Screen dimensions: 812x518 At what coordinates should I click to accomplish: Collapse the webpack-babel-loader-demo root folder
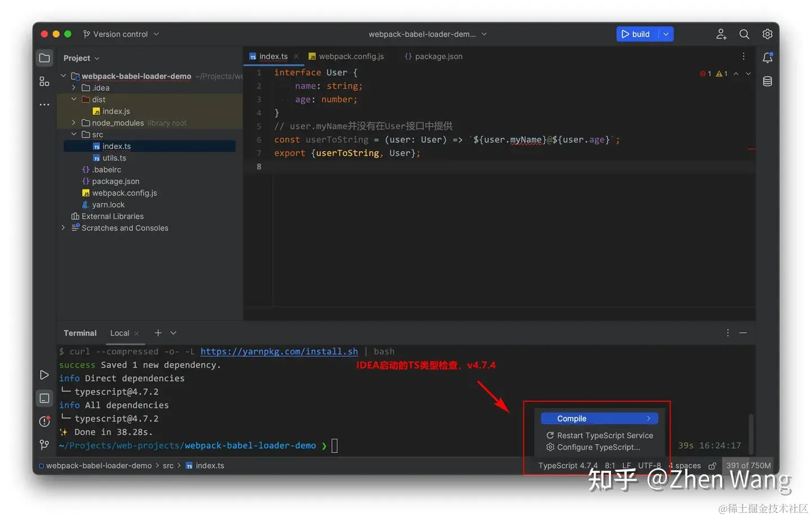pyautogui.click(x=64, y=76)
